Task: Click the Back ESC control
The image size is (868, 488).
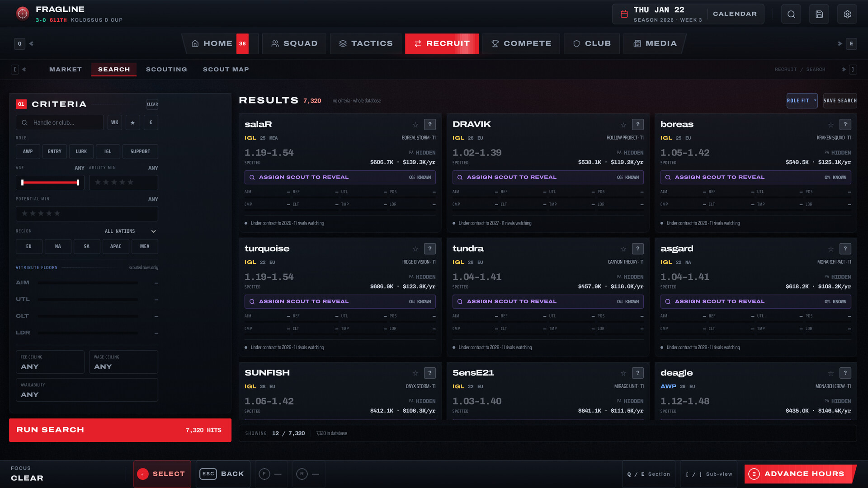Action: coord(222,474)
